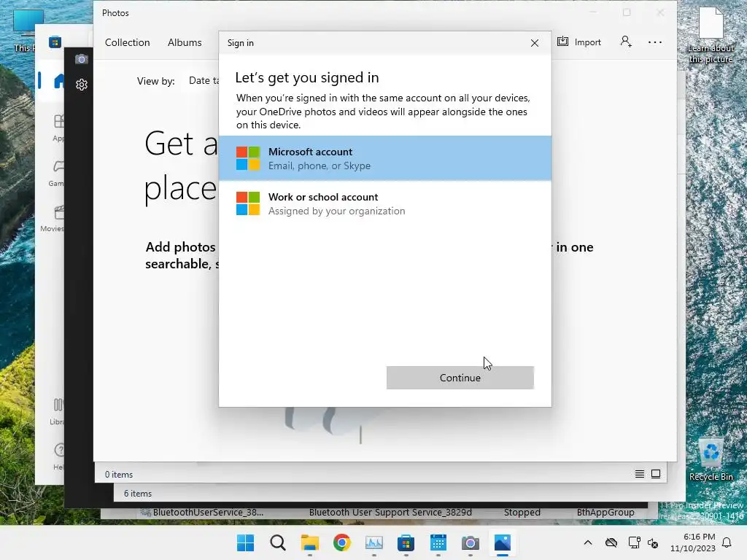Open Gaming section in Microsoft Store
The image size is (747, 560).
click(57, 173)
